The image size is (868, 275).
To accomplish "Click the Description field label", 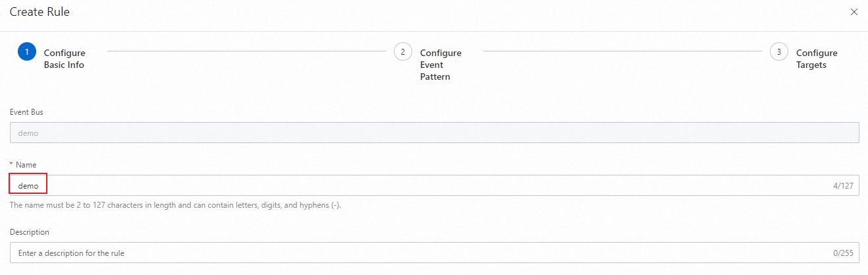I will coord(29,232).
